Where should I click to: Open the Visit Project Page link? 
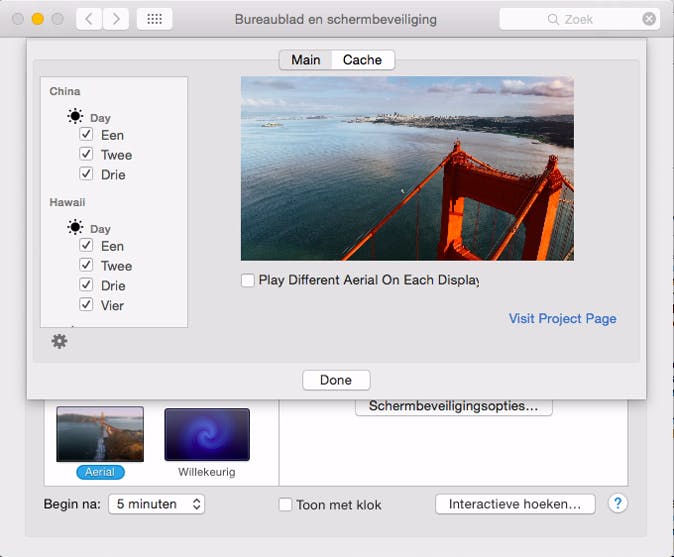pyautogui.click(x=562, y=319)
